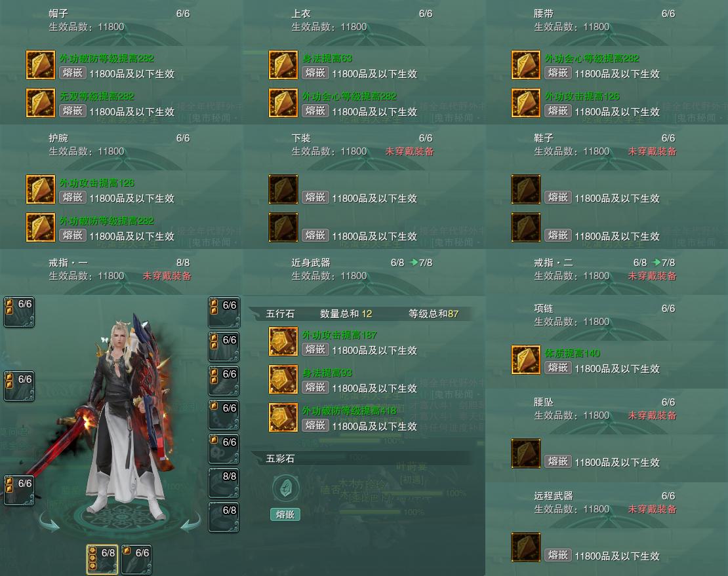Viewport: 728px width, 576px height.
Task: Click 熔嵌 button beside 无双等级提高282
Action: 73,111
